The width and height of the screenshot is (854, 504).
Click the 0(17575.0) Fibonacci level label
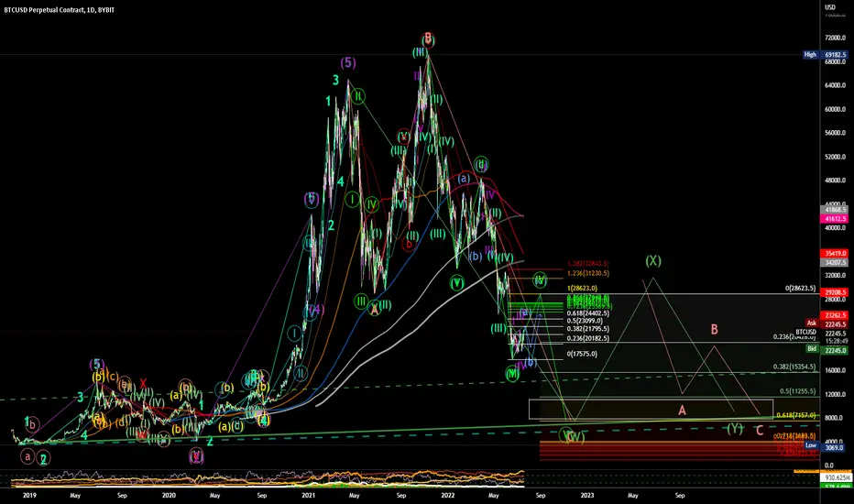[582, 354]
